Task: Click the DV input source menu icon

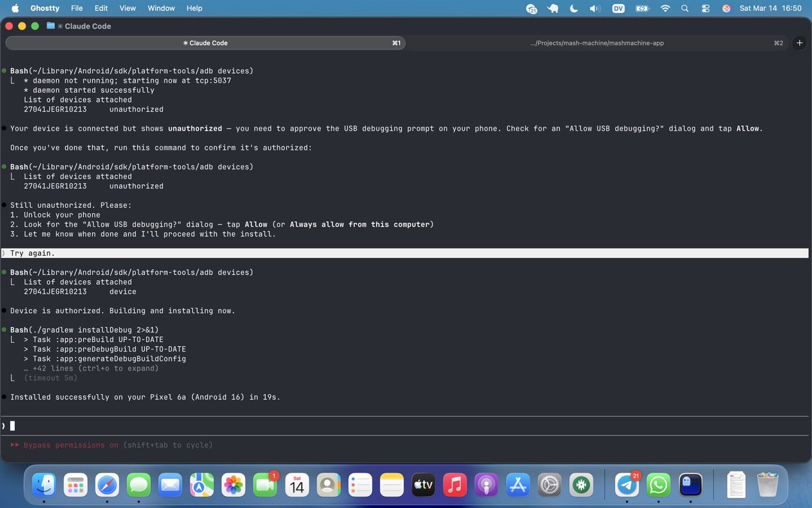Action: pos(618,8)
